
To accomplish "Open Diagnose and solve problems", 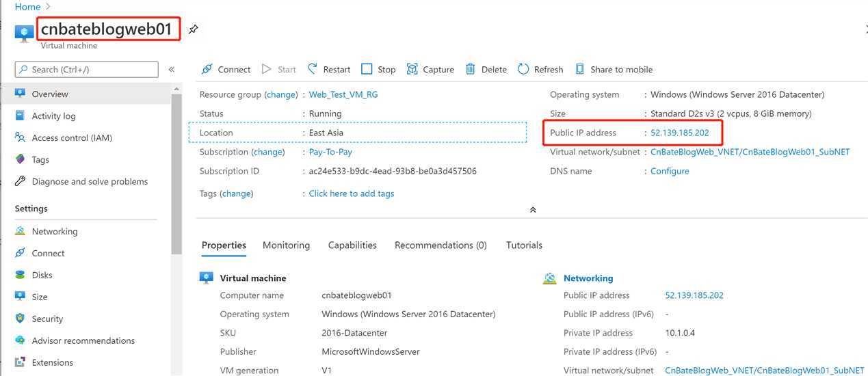I will click(90, 181).
